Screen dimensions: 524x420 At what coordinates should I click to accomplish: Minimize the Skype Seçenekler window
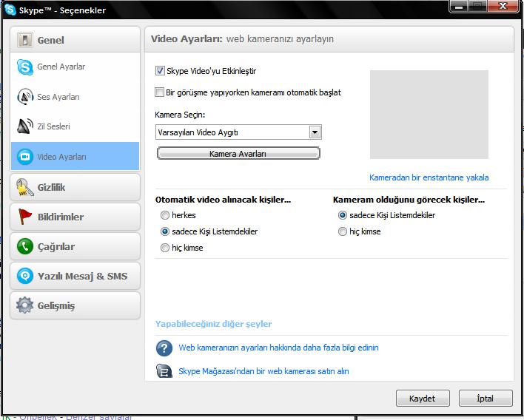click(459, 7)
